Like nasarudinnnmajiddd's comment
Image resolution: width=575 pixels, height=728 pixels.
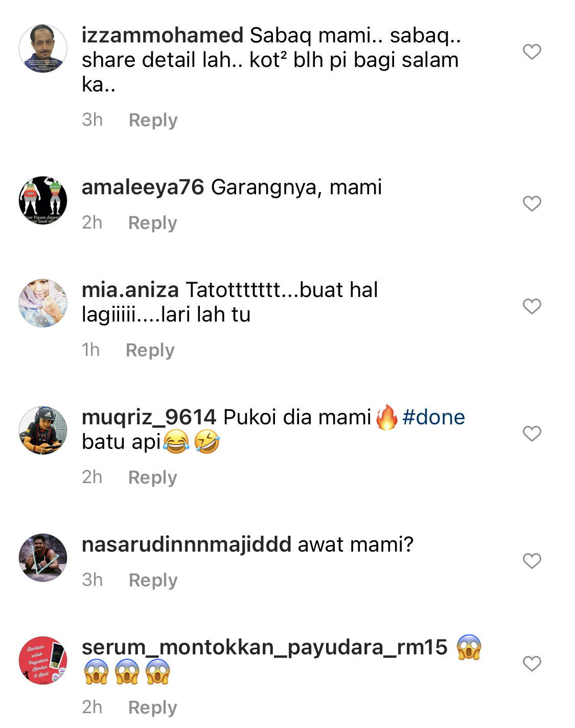(532, 561)
